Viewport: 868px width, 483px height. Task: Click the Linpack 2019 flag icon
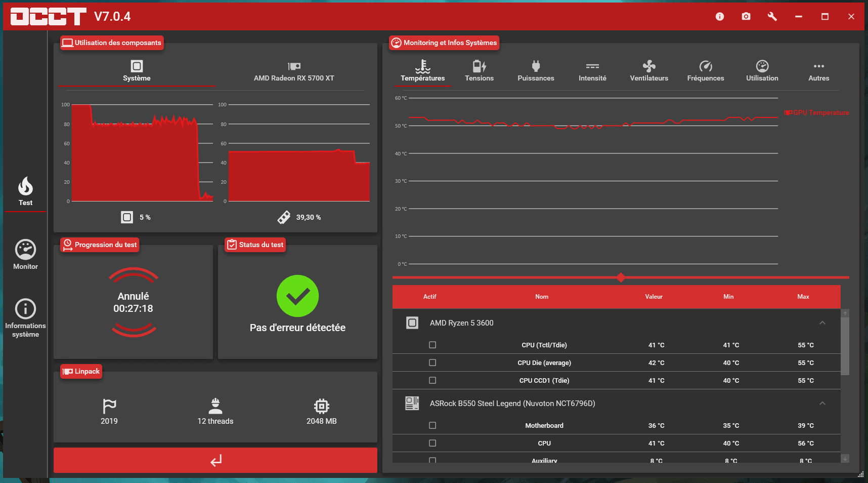pyautogui.click(x=109, y=406)
